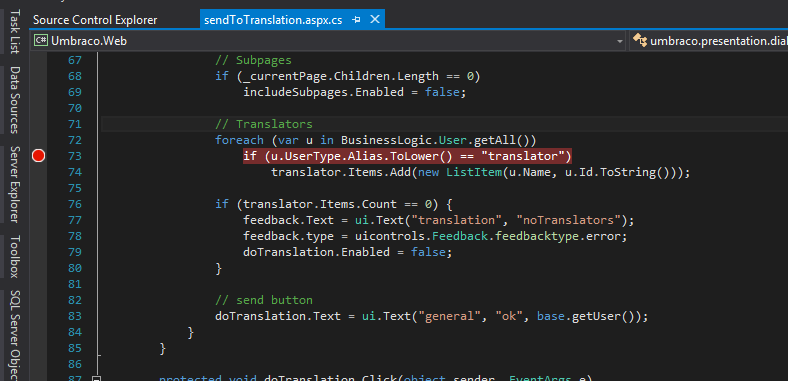Pin the sendToTranslation.aspx.cs tab
The height and width of the screenshot is (381, 788).
(356, 20)
